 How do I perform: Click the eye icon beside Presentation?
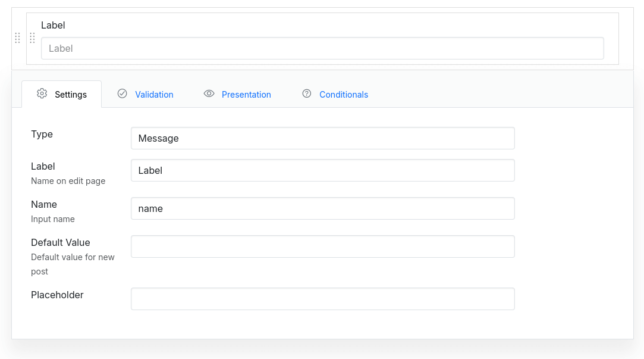pos(209,93)
